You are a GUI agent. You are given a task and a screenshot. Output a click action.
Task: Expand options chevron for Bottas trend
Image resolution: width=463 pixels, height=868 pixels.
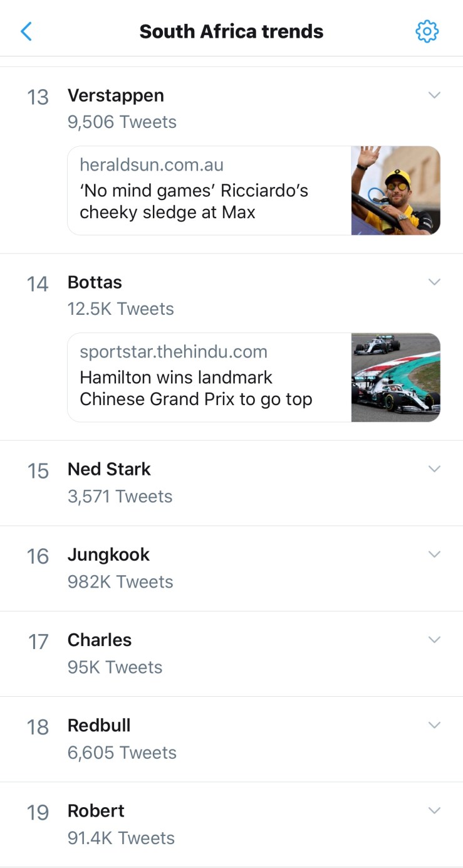coord(434,282)
